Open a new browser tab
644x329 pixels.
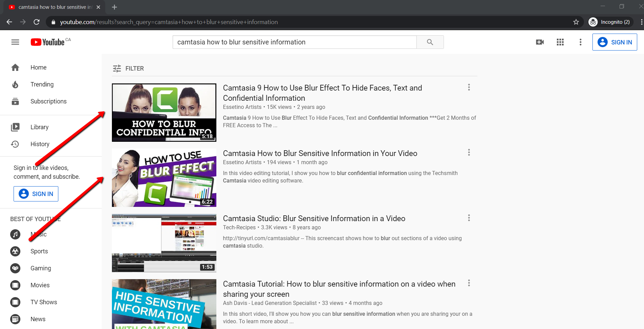tap(115, 7)
